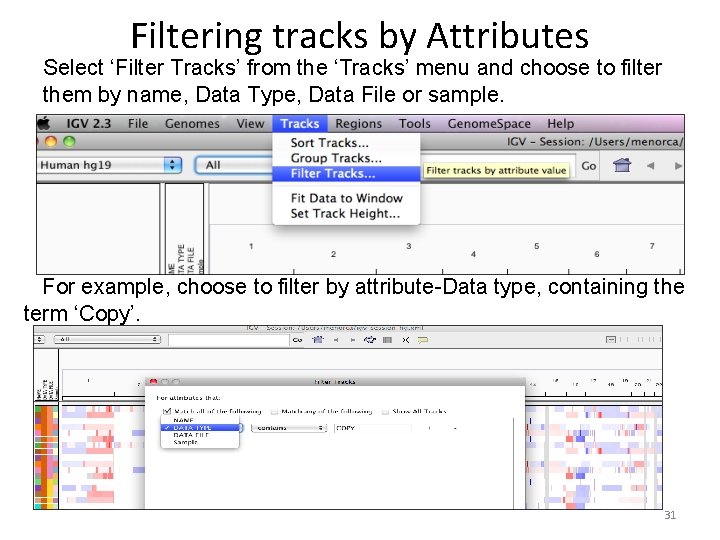
Task: Click the Home icon in upper toolbar
Action: pos(622,165)
